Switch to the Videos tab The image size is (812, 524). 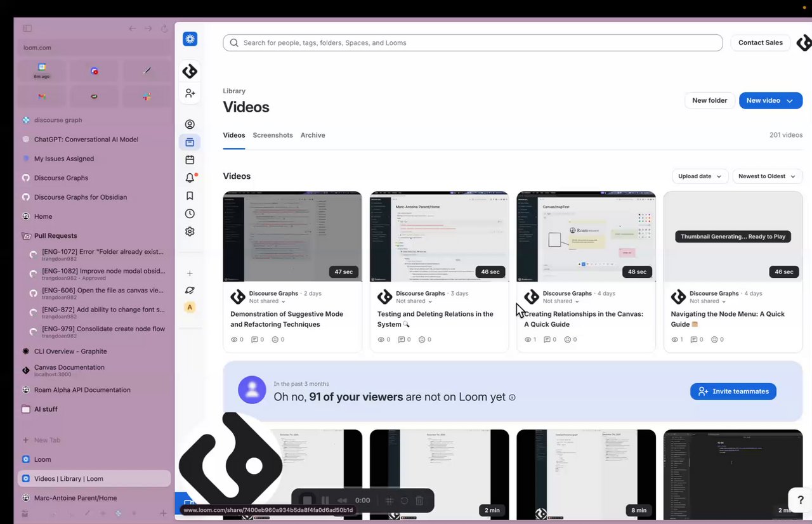point(234,135)
